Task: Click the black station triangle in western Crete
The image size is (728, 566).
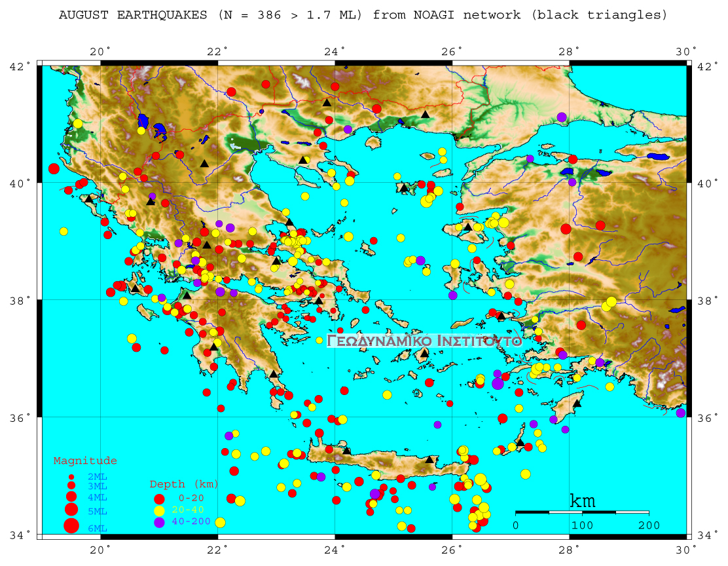Action: pyautogui.click(x=347, y=450)
